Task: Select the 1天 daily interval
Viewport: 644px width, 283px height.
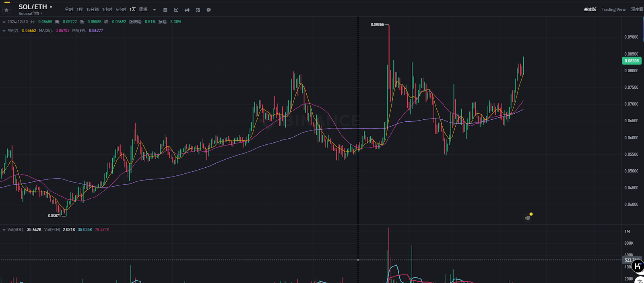Action: 133,10
